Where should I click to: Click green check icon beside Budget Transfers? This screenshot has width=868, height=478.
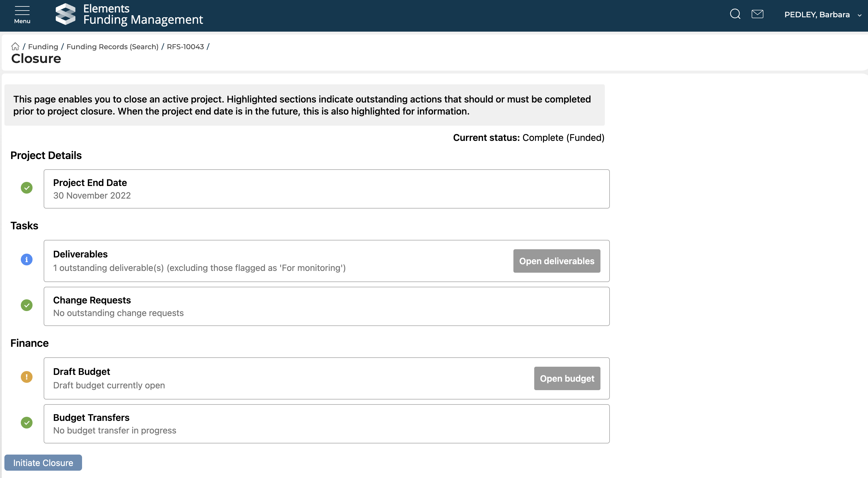tap(27, 422)
